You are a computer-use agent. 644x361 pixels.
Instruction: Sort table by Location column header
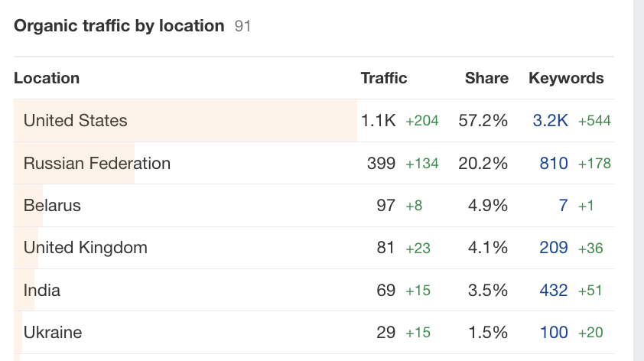(x=47, y=78)
